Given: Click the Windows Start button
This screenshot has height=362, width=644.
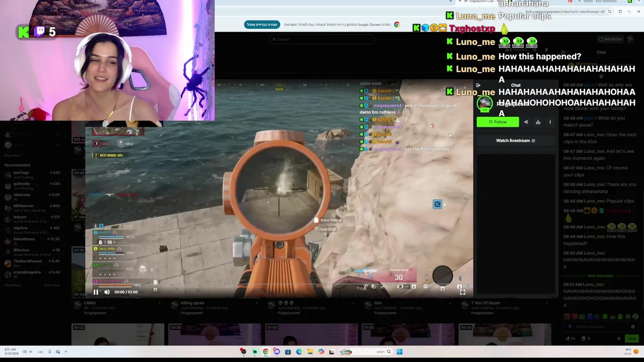Looking at the screenshot, I should click(399, 352).
